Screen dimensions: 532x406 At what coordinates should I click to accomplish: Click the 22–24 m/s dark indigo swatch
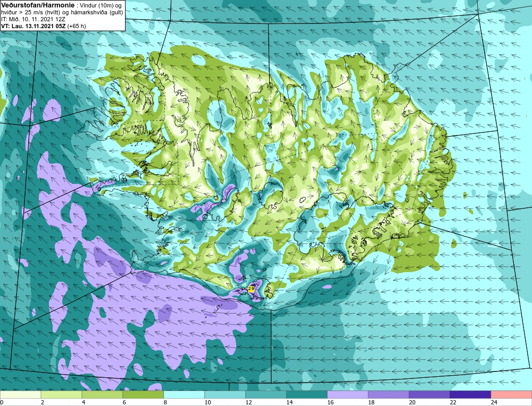click(471, 394)
